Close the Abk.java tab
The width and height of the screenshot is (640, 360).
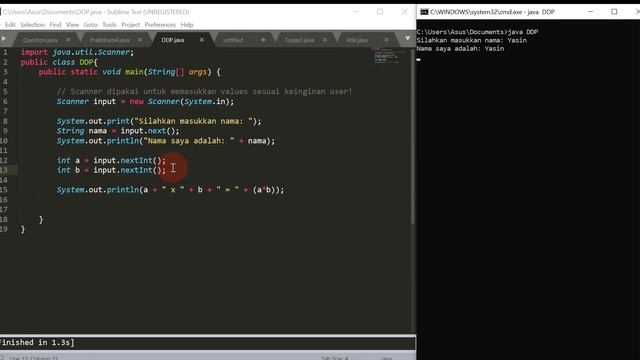pyautogui.click(x=386, y=40)
